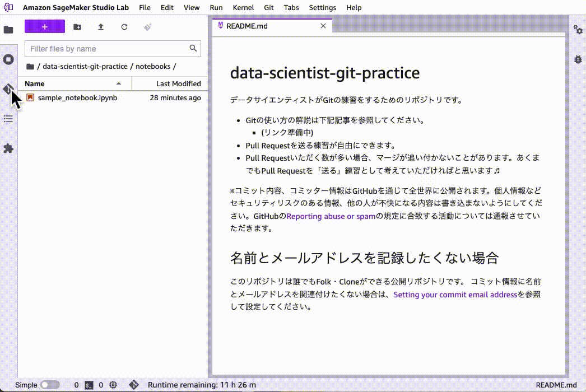Screen dimensions: 586x392
Task: Open the Table of Contents sidebar icon
Action: click(8, 119)
